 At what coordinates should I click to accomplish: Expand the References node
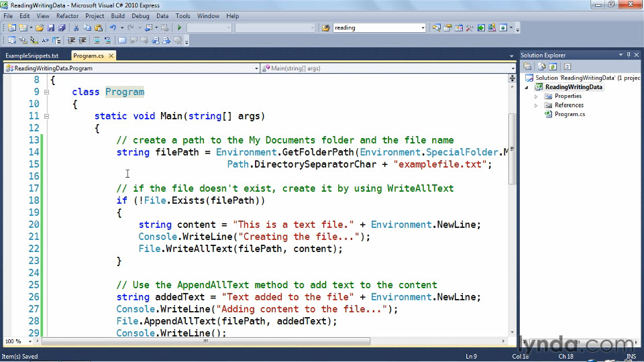(536, 105)
